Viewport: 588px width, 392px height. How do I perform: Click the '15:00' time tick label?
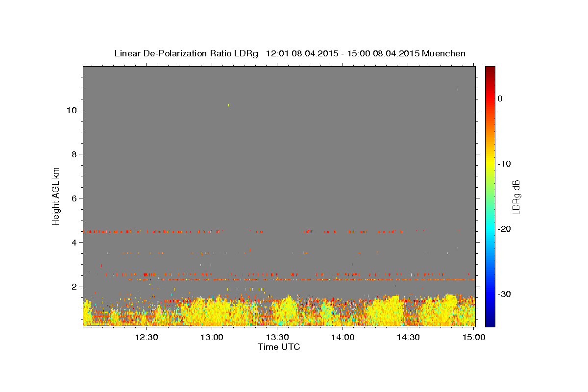473,337
